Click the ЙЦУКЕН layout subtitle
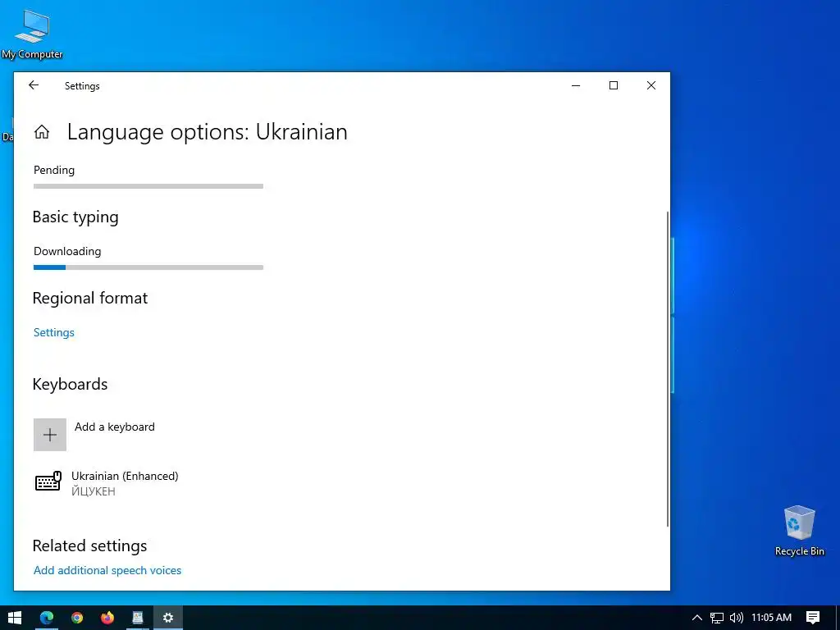 coord(94,491)
